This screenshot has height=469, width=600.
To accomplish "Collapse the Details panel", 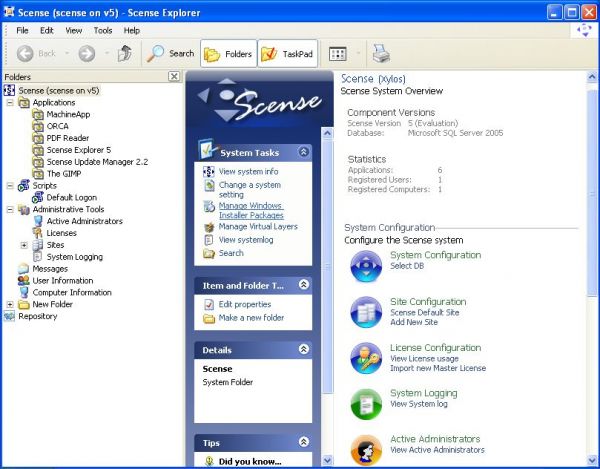I will tap(303, 349).
